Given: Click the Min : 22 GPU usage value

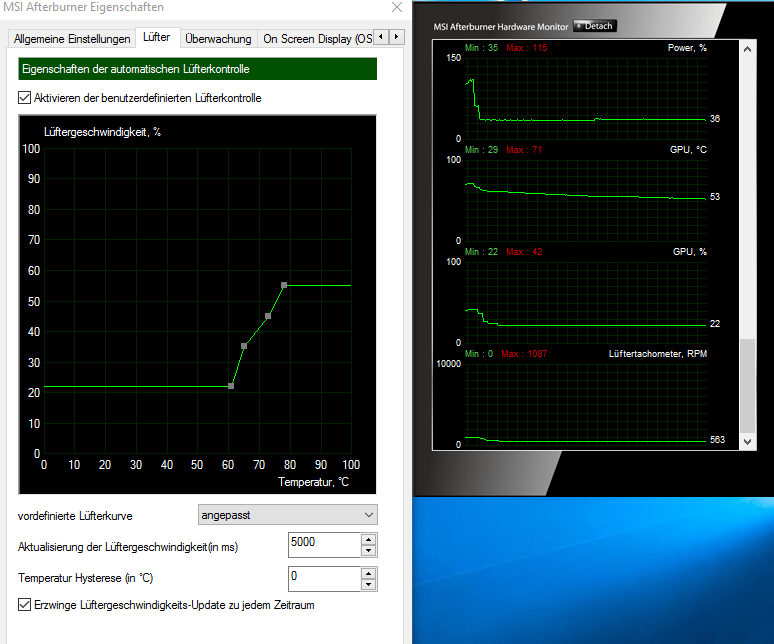Looking at the screenshot, I should (481, 252).
